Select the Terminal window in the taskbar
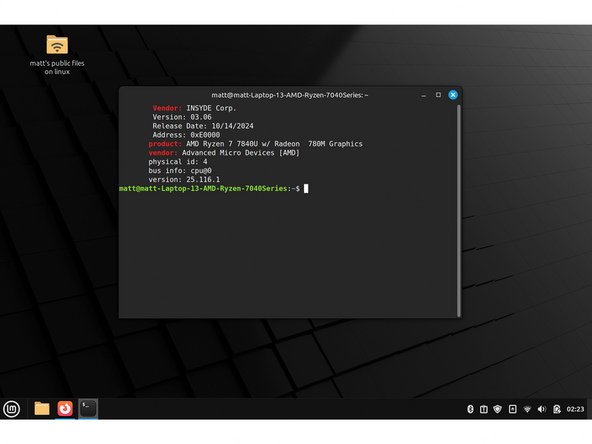The image size is (592, 444). tap(88, 409)
